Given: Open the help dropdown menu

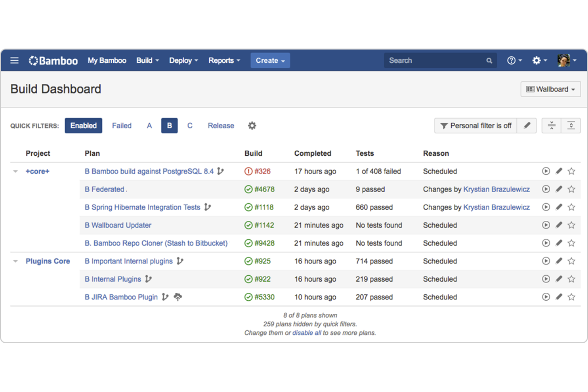Looking at the screenshot, I should tap(514, 60).
